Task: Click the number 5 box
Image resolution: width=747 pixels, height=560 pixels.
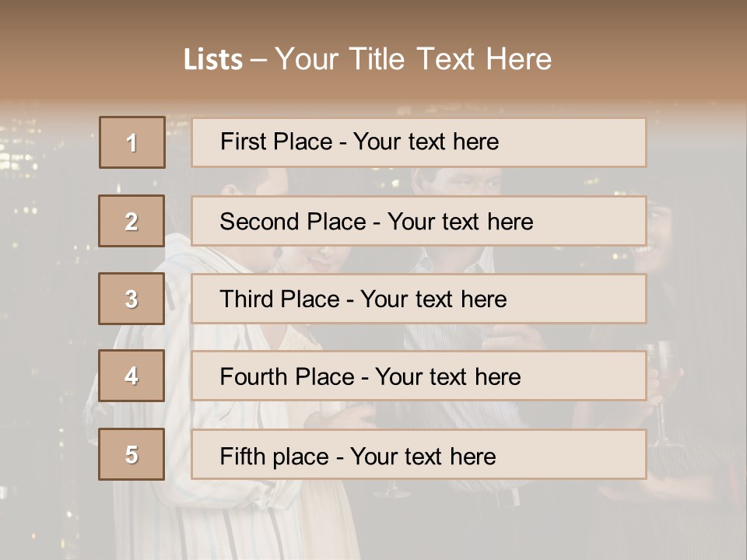Action: coord(132,454)
